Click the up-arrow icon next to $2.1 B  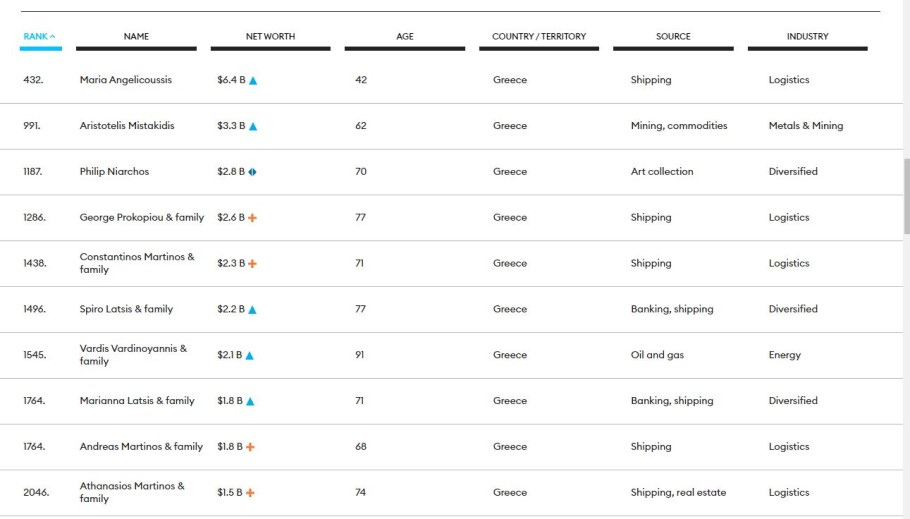point(250,356)
